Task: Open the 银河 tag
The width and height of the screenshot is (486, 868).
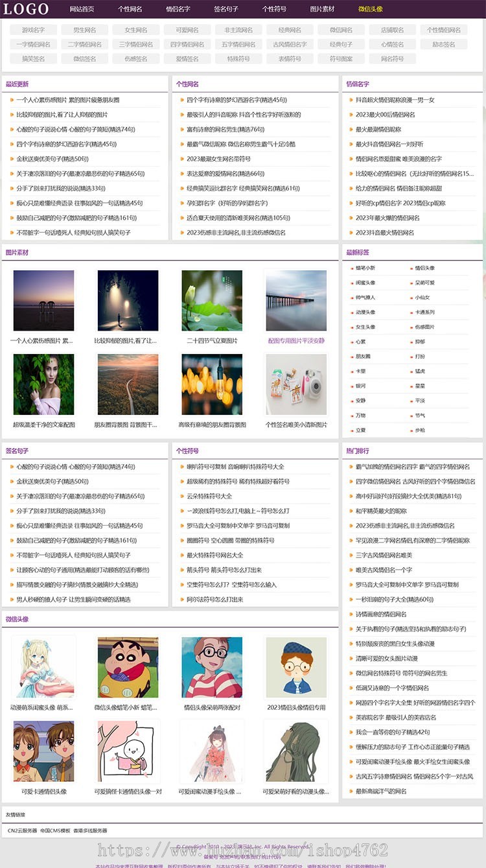Action: [360, 386]
